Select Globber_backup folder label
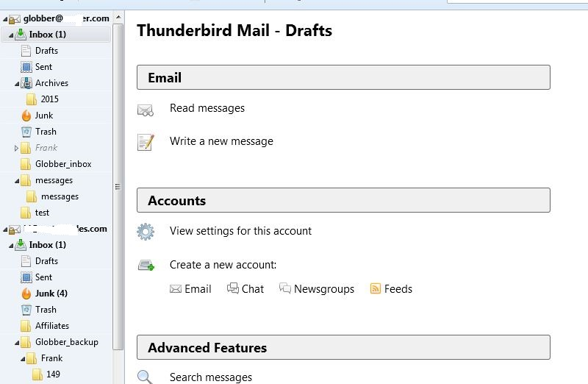 [67, 342]
